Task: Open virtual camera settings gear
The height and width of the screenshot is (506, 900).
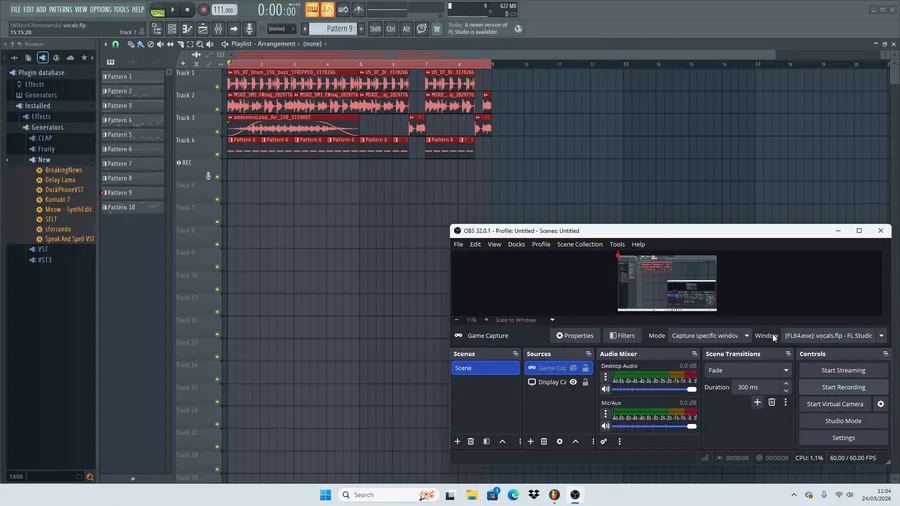Action: (880, 404)
